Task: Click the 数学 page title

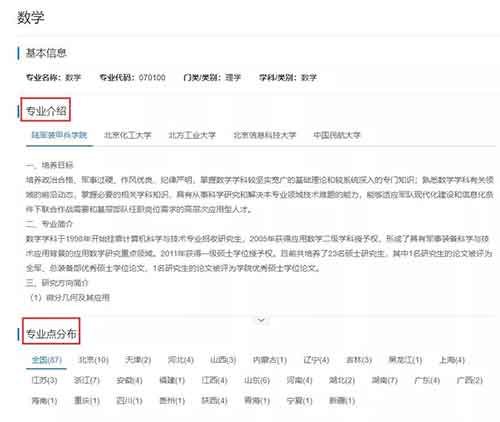Action: (x=31, y=17)
